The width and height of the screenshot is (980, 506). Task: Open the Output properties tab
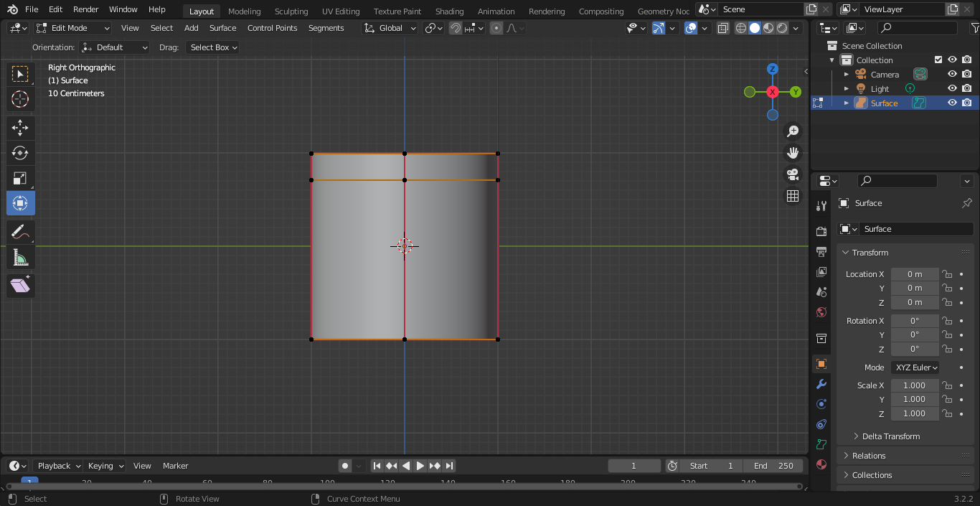(821, 252)
